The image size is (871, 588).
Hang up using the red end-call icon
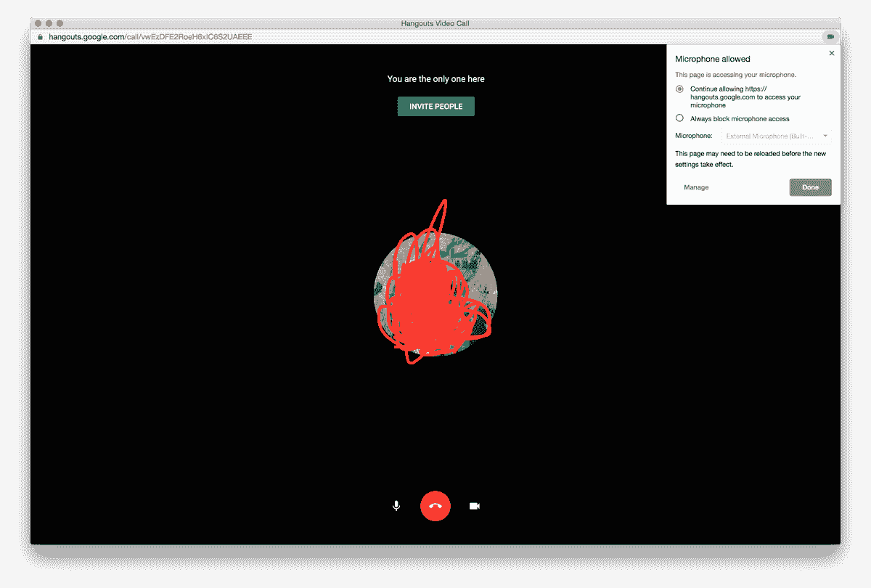click(x=435, y=505)
